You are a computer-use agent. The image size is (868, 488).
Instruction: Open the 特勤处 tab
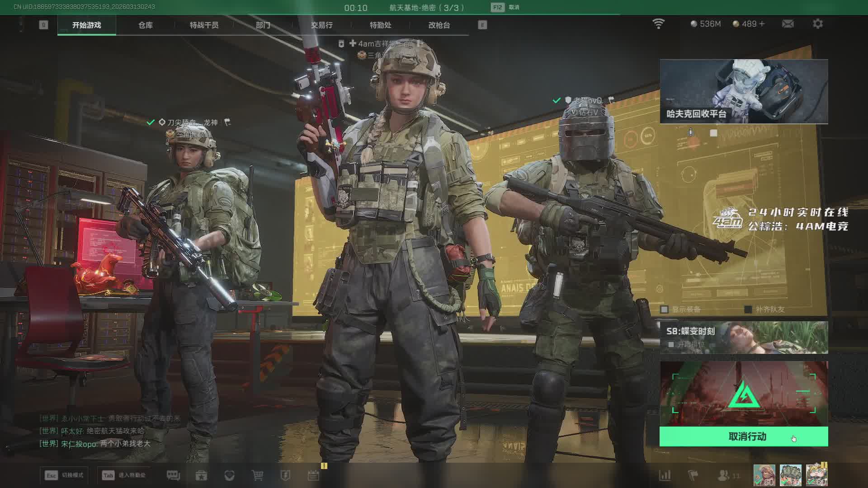point(380,25)
